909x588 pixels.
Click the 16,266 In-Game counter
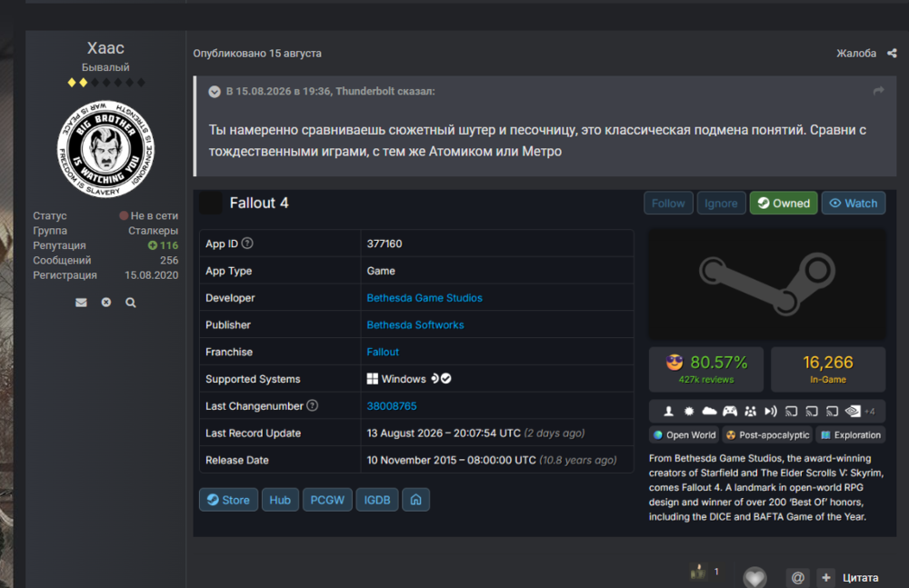click(828, 369)
